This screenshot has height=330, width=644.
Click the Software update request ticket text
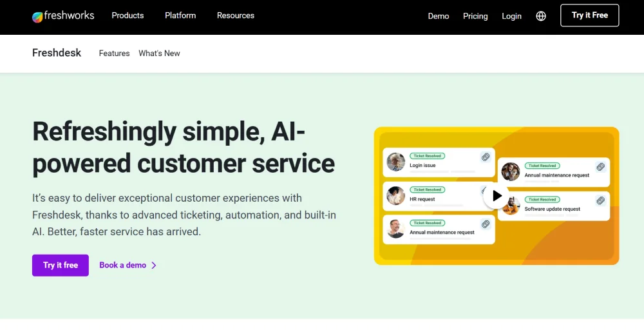[x=553, y=209]
